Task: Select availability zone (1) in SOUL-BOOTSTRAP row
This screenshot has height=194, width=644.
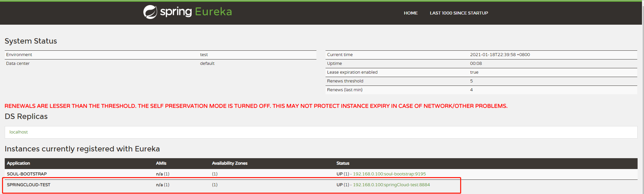Action: click(x=215, y=174)
